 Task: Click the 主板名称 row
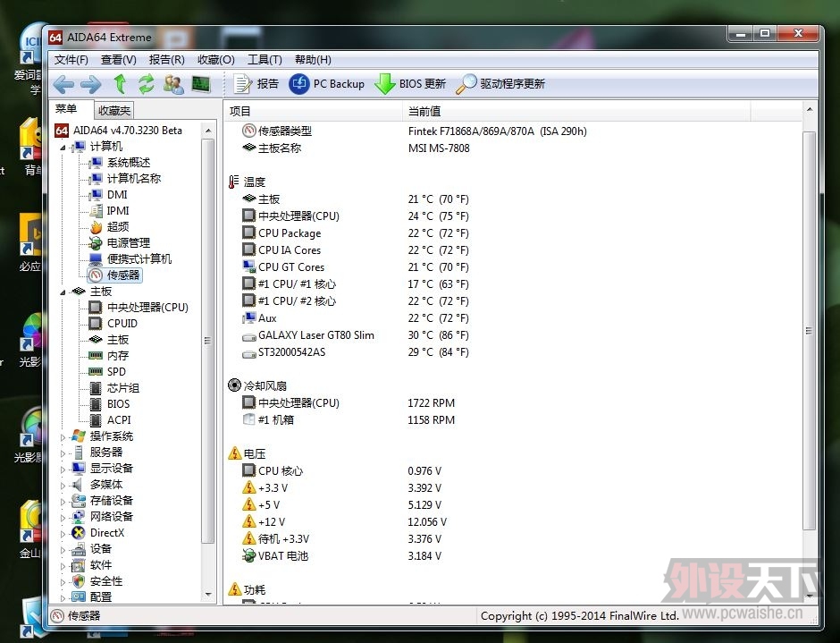[513, 148]
